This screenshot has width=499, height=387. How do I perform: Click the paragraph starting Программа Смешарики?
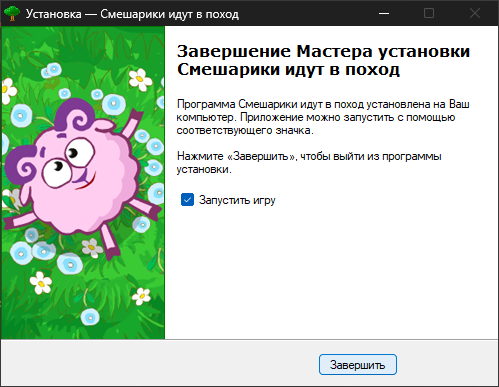[323, 117]
